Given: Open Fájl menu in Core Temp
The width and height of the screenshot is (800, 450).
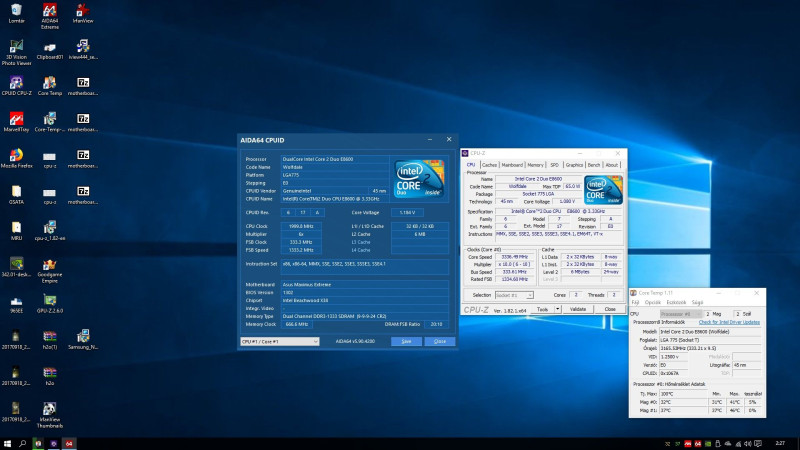Looking at the screenshot, I should pos(635,303).
